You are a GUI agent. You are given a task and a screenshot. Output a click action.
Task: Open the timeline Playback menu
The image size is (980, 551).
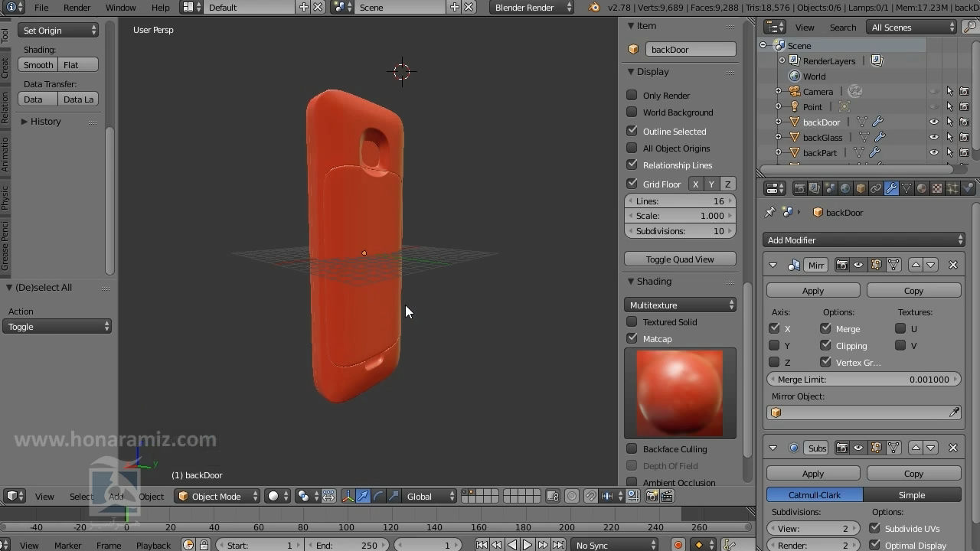pyautogui.click(x=153, y=545)
